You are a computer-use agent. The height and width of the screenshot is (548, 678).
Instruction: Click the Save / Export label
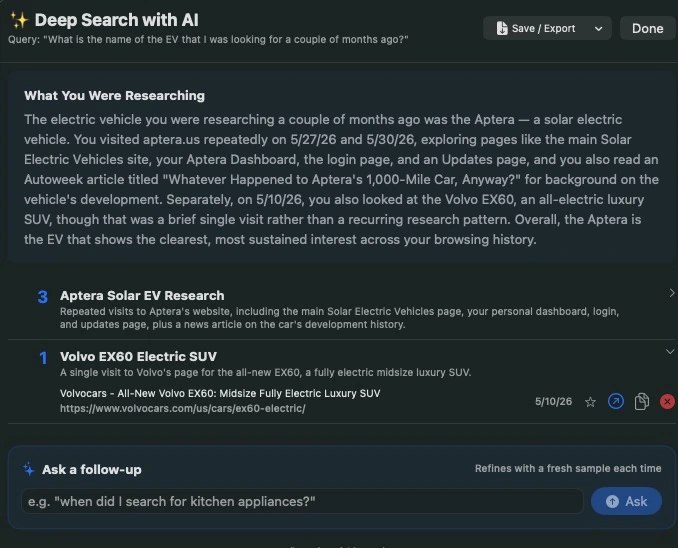tap(544, 29)
